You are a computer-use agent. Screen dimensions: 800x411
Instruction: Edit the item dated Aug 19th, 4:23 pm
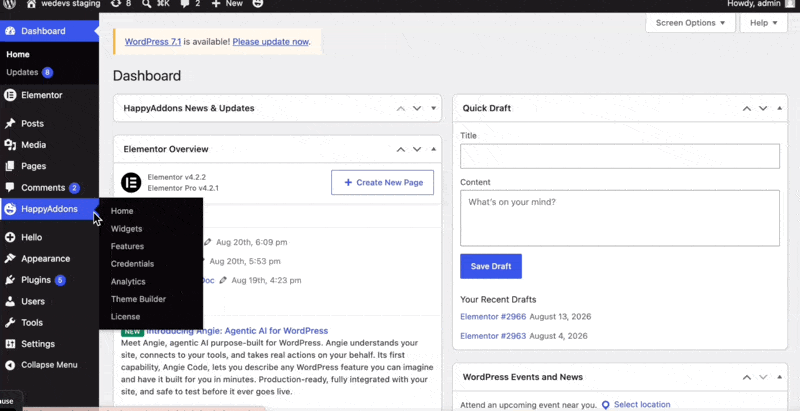coord(222,280)
